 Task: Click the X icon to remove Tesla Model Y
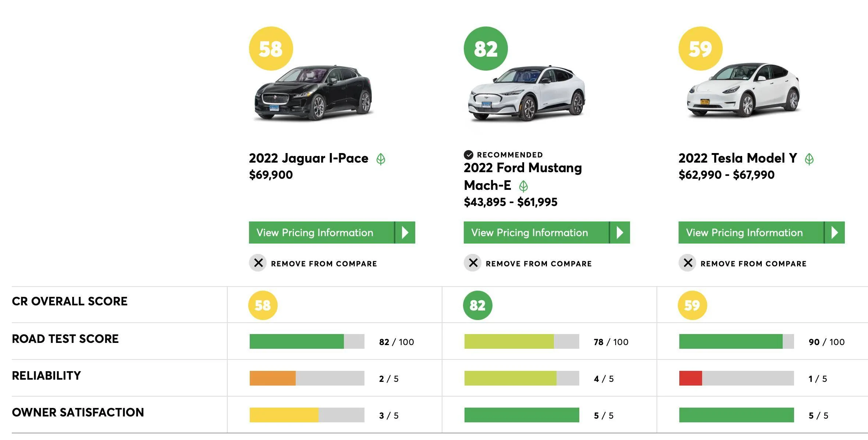pyautogui.click(x=688, y=263)
